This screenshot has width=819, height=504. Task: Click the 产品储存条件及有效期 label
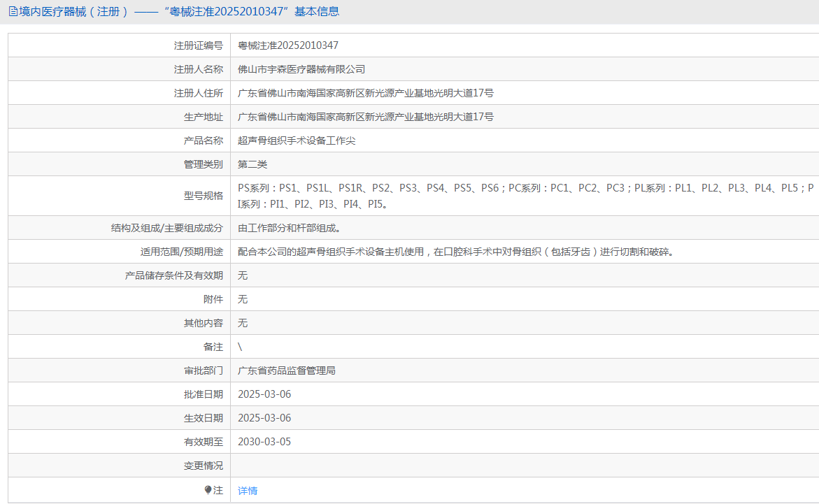pyautogui.click(x=174, y=275)
